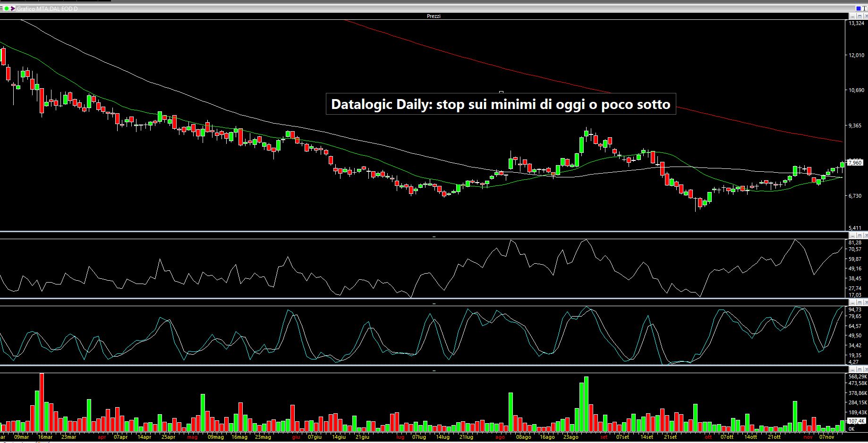Open the hamburger menu beside the chart title

click(x=1, y=8)
